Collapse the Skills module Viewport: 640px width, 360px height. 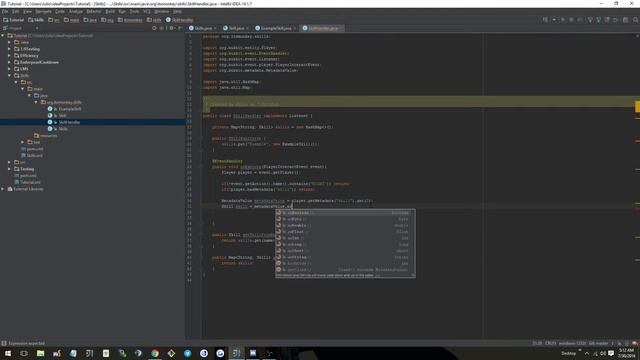9,76
